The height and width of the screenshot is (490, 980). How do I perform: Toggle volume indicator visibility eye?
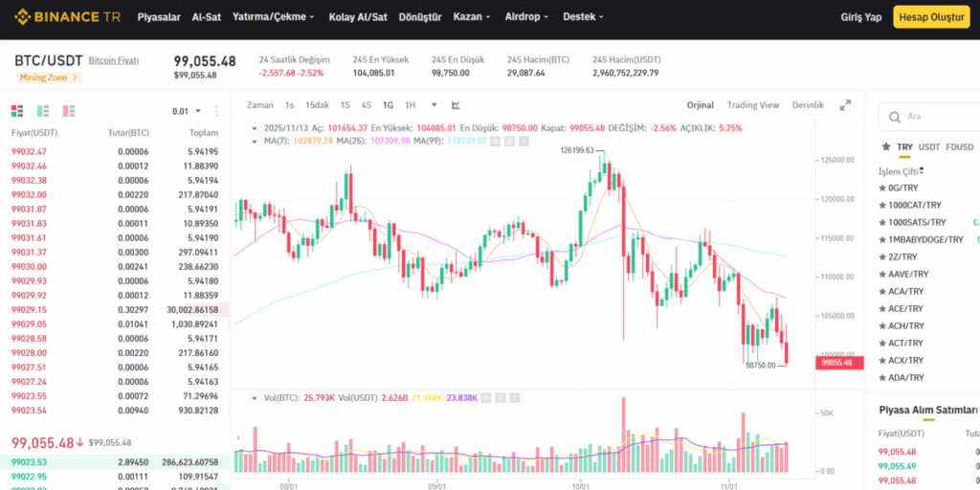(485, 397)
